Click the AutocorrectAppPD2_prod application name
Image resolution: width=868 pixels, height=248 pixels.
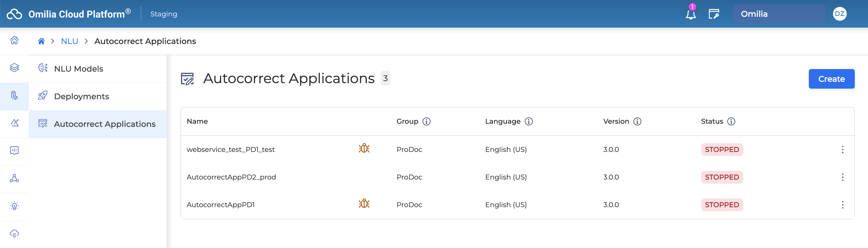click(231, 177)
